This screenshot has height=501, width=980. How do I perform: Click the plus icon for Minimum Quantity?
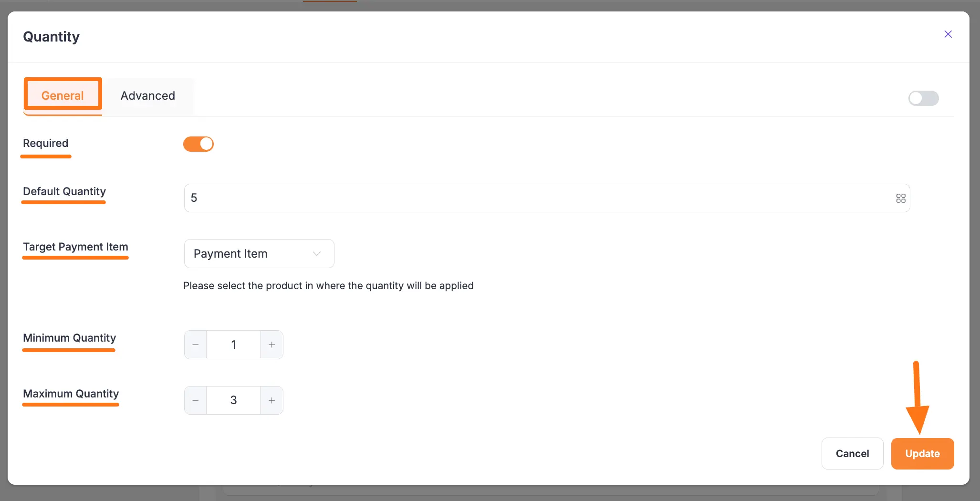coord(271,344)
